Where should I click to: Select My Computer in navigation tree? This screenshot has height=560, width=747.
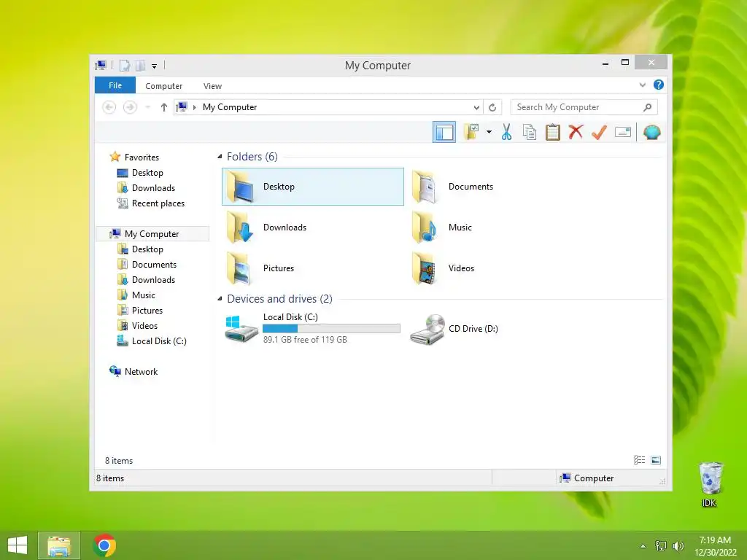pyautogui.click(x=152, y=234)
